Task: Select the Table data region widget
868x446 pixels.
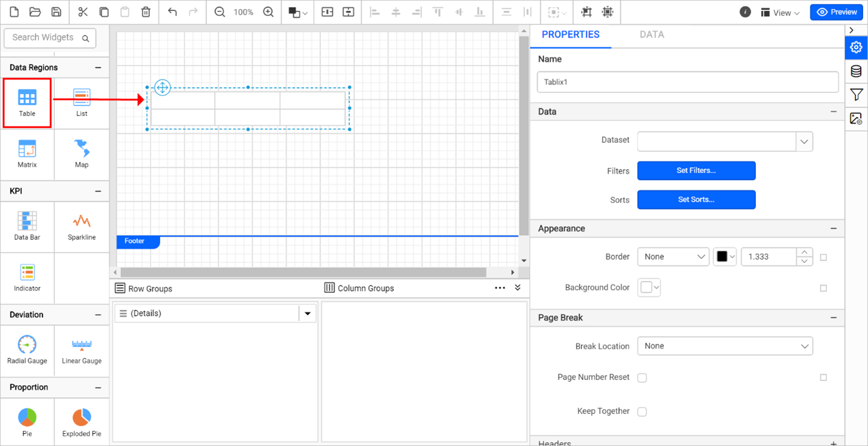Action: coord(27,102)
